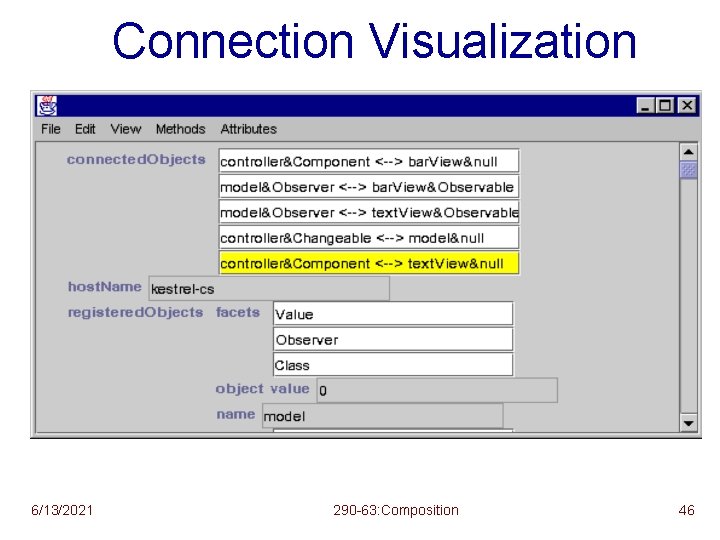Viewport: 720px width, 540px height.
Task: Select the model&Observer <--> barView&Observable entry
Action: pyautogui.click(x=369, y=186)
